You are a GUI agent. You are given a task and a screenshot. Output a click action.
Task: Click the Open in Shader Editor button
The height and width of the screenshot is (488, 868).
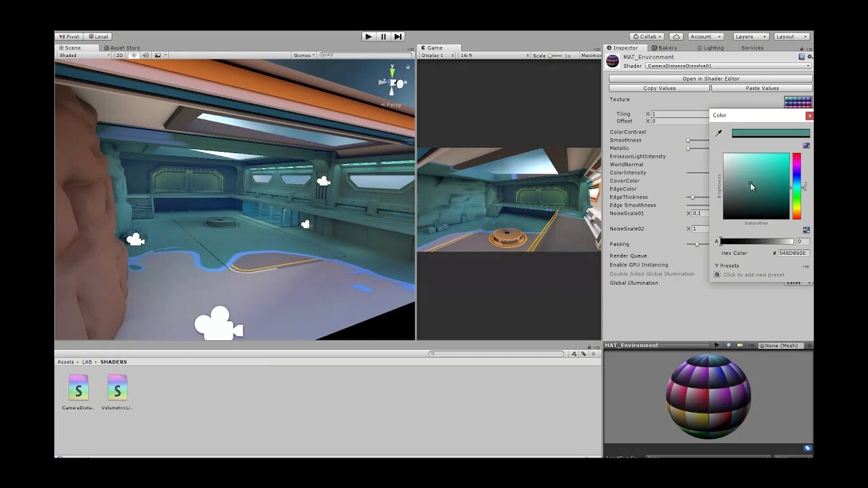(709, 78)
